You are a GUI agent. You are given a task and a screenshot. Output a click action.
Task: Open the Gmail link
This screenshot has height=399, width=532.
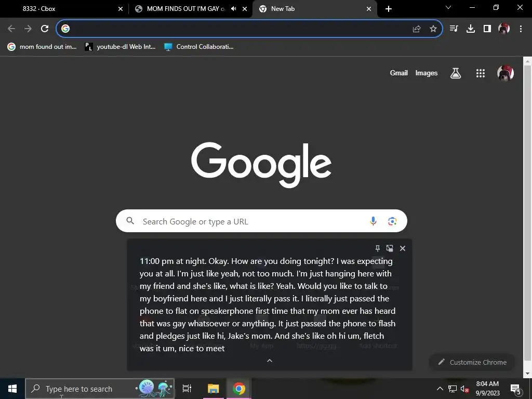[x=398, y=73]
